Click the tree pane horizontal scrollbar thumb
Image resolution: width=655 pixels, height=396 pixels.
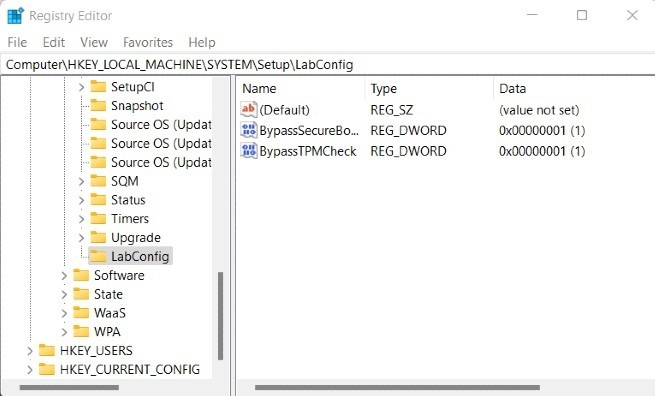point(69,388)
